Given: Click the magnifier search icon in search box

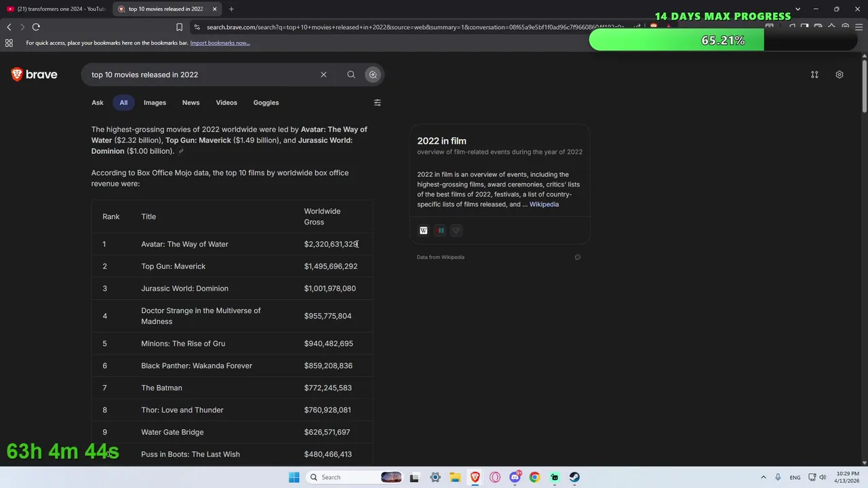Looking at the screenshot, I should coord(351,75).
